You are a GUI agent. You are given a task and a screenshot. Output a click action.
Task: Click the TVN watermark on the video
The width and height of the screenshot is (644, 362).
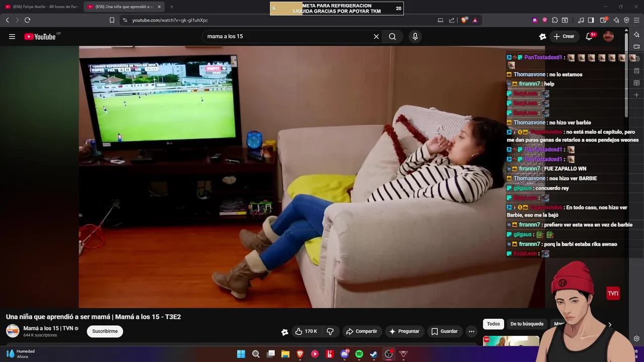[612, 293]
